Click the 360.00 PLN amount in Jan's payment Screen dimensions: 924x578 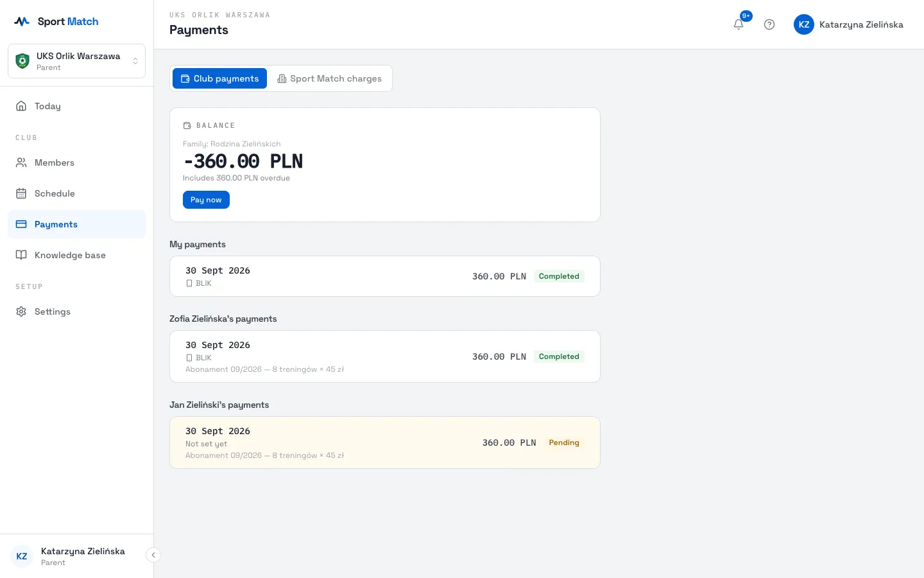pyautogui.click(x=509, y=442)
